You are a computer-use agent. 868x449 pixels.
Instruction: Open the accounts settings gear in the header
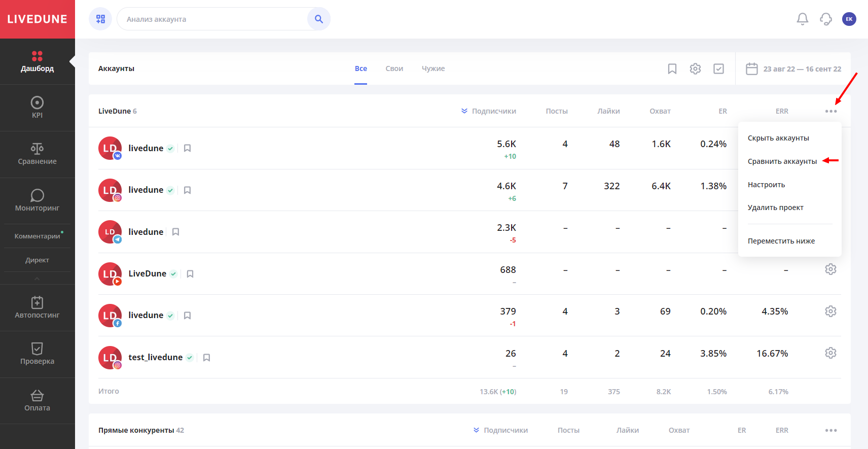click(695, 68)
